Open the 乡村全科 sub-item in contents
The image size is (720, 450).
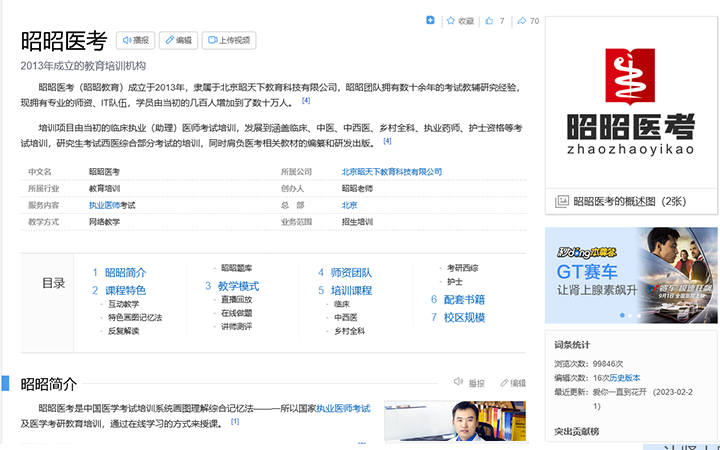[x=349, y=331]
